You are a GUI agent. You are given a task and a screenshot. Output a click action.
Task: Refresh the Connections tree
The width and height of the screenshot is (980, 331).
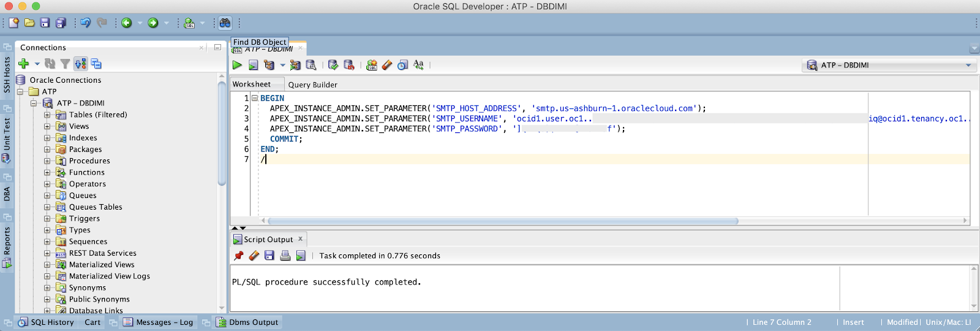(50, 64)
